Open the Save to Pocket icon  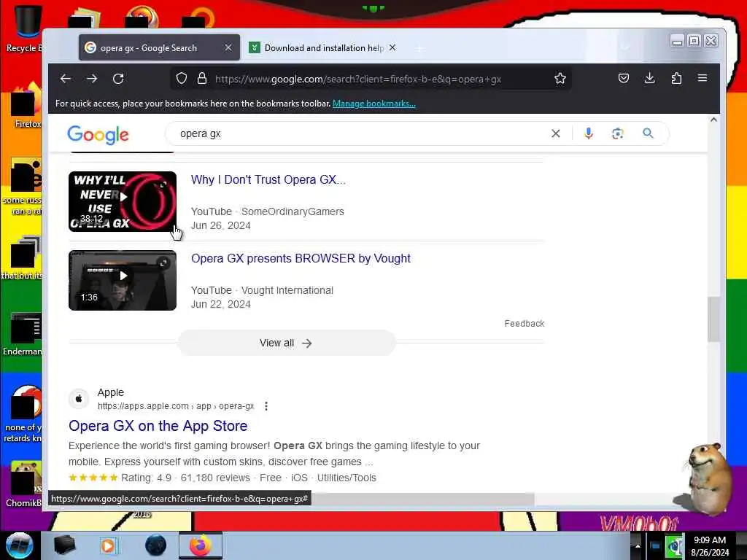tap(624, 79)
